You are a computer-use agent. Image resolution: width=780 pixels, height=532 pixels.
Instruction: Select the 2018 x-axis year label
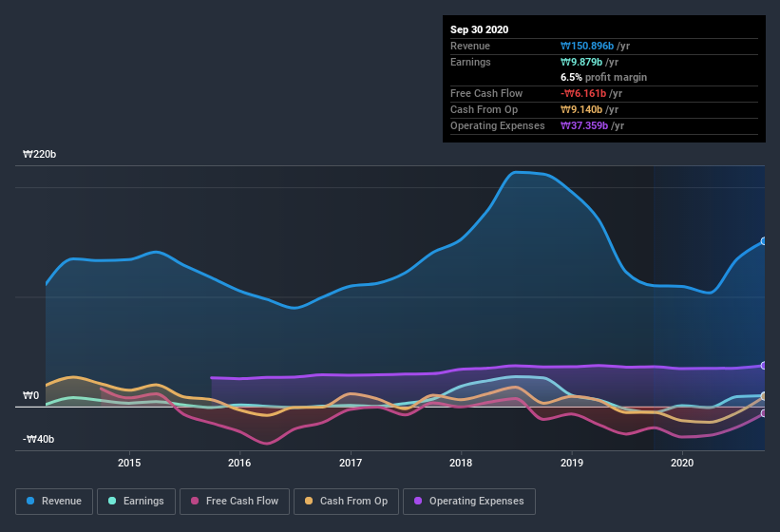(x=461, y=463)
